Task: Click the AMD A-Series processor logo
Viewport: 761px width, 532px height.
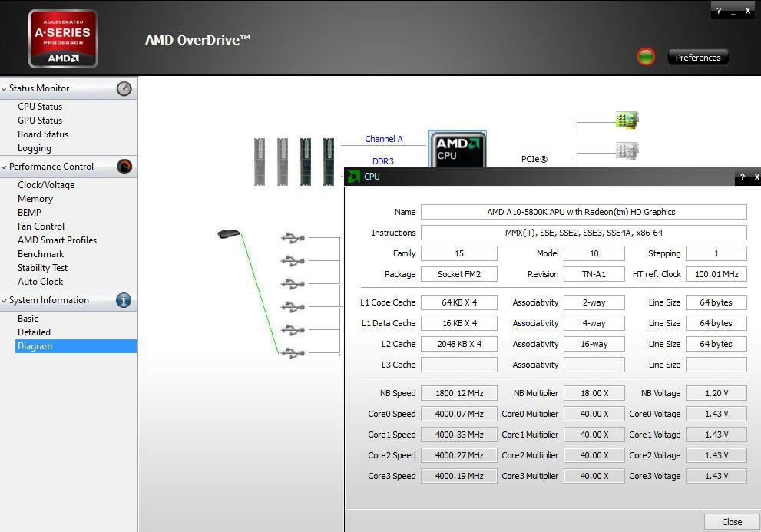Action: 63,39
